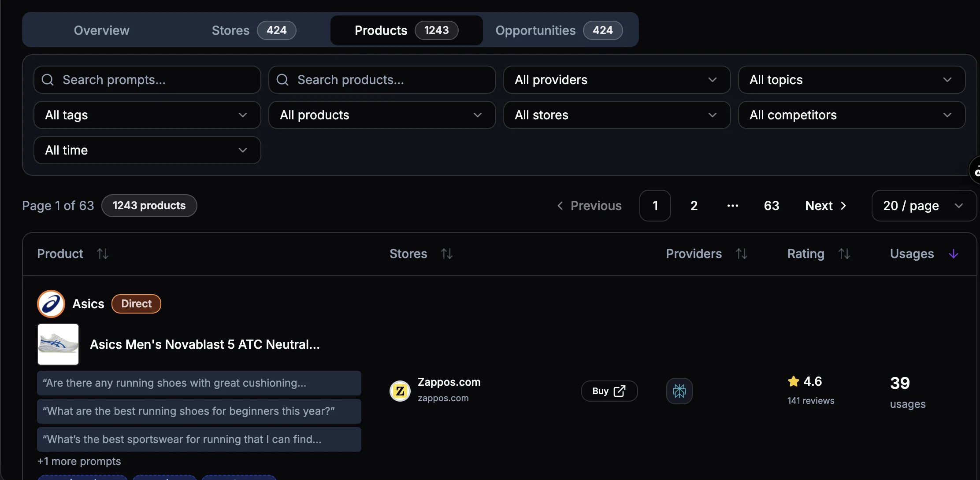Click the external-link icon inside the Buy button

pyautogui.click(x=620, y=391)
